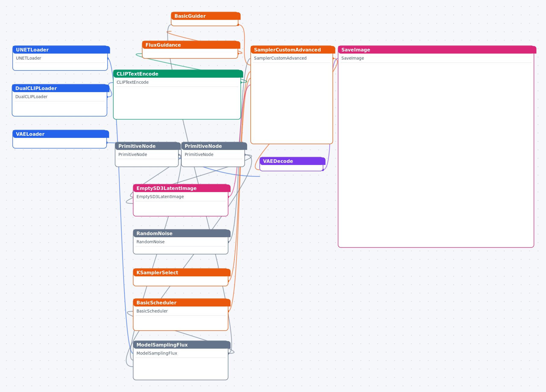Click the SaveImage label in node body

coord(353,58)
